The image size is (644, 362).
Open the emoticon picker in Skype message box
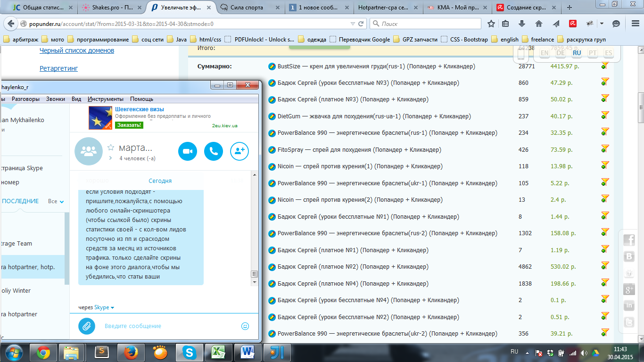[245, 326]
